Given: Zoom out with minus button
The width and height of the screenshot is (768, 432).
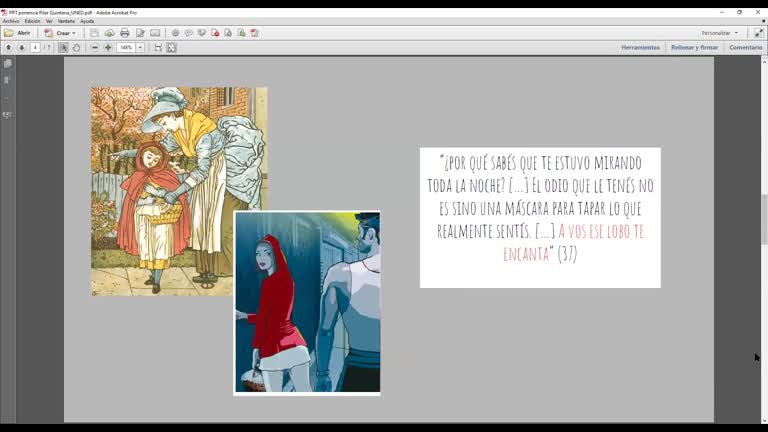Looking at the screenshot, I should pyautogui.click(x=95, y=47).
